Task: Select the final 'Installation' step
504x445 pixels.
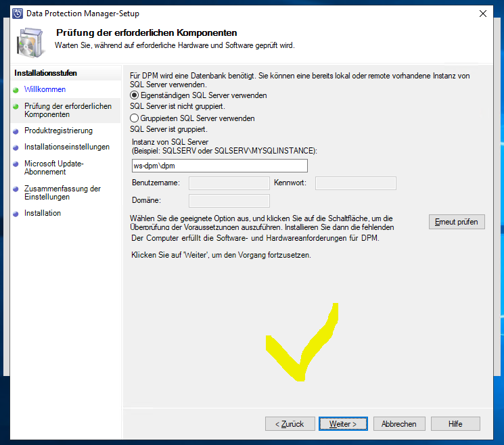Action: tap(43, 213)
